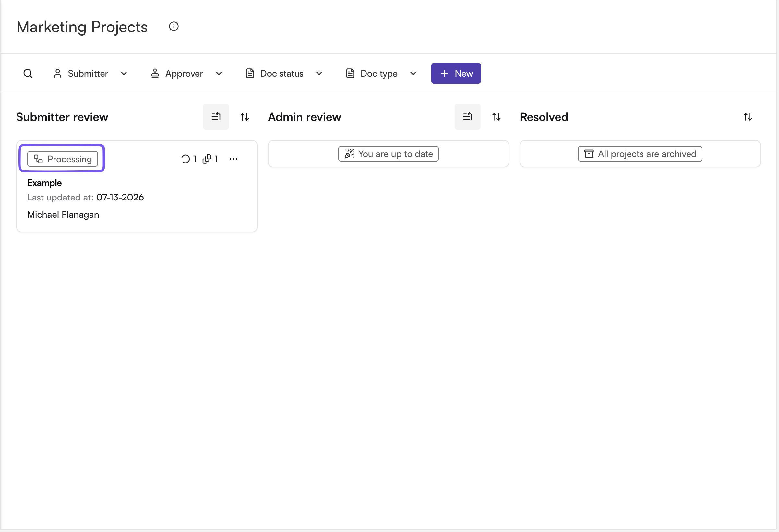Open the Example project title
Viewport: 779px width, 532px height.
(44, 183)
